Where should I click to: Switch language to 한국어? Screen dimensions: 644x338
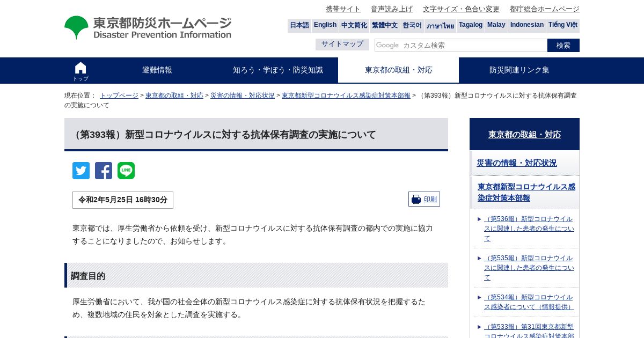pyautogui.click(x=412, y=26)
